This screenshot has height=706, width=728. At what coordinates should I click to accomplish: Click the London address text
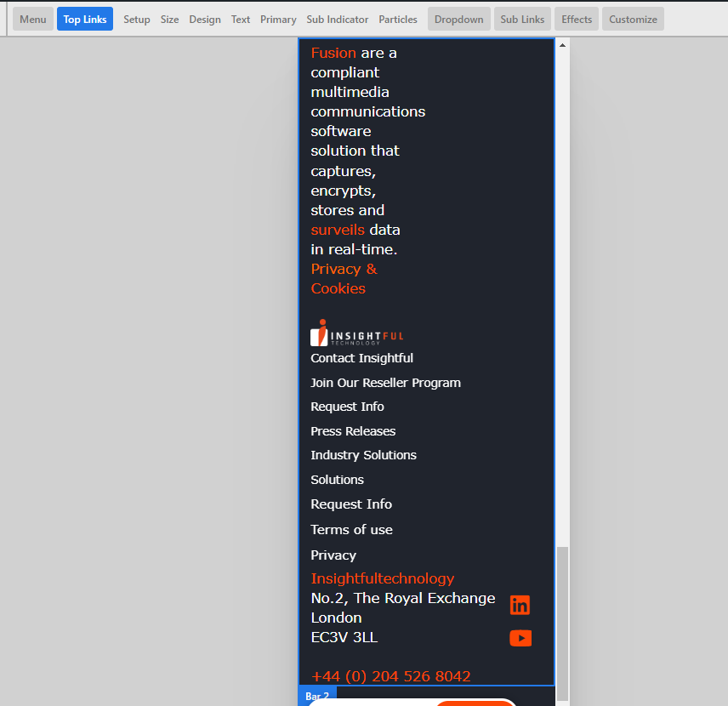pyautogui.click(x=336, y=618)
